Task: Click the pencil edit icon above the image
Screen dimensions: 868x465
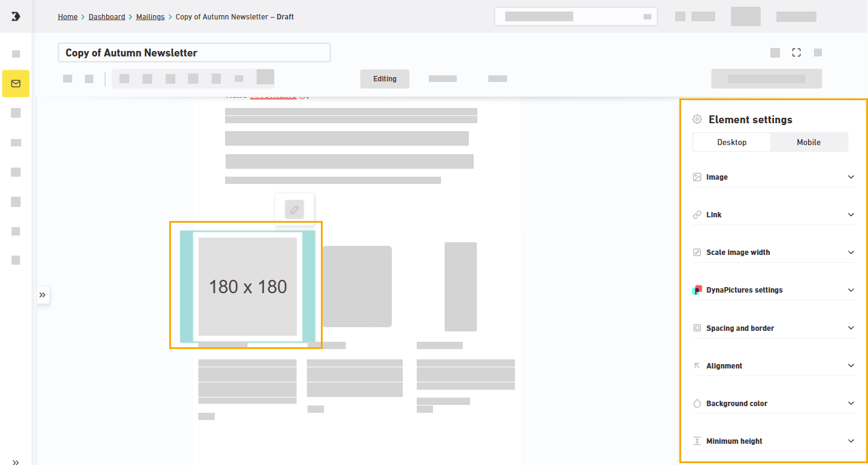Action: [294, 209]
